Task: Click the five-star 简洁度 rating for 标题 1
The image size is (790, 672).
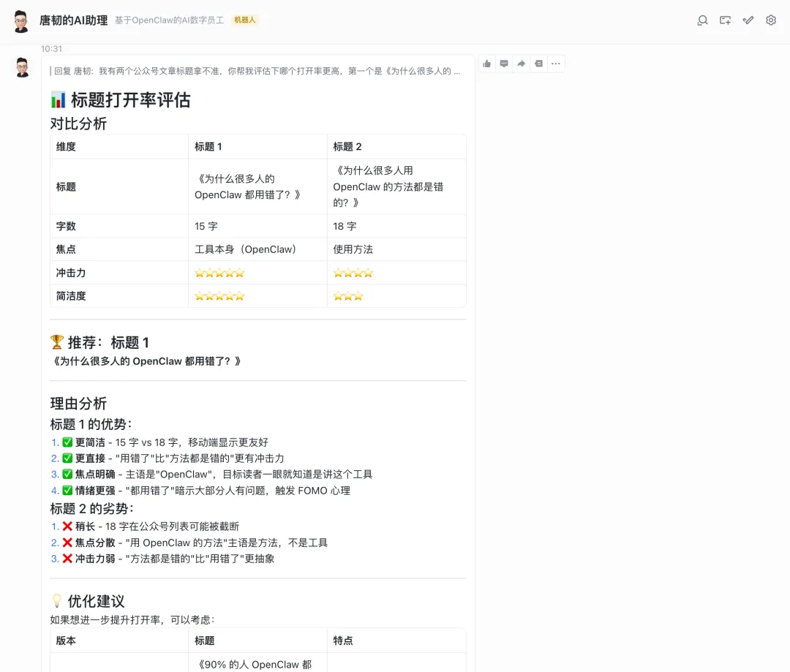Action: coord(219,296)
